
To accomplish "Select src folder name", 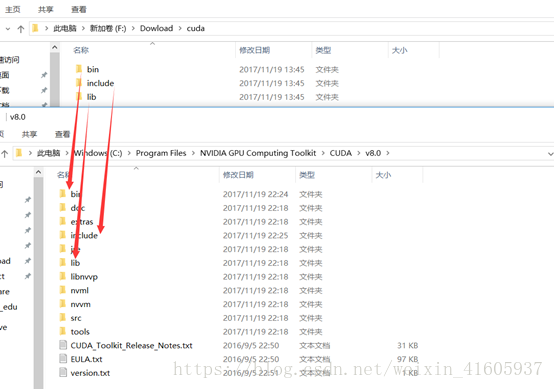I will coord(76,318).
